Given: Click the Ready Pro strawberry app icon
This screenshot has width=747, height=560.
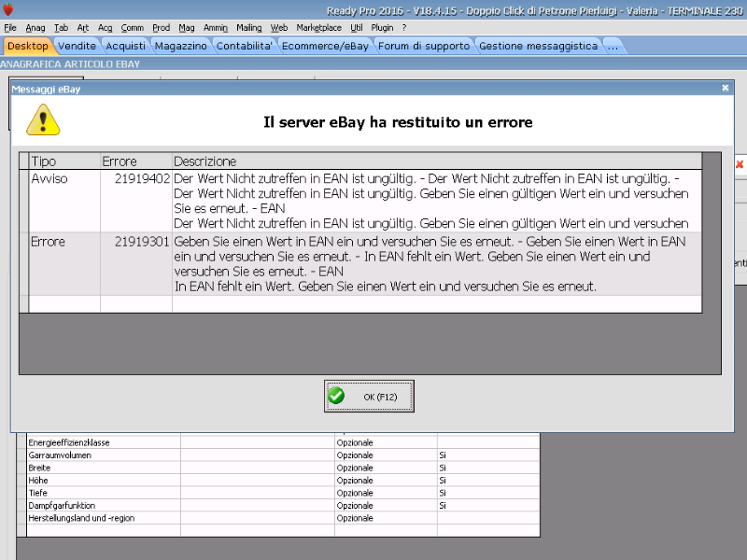Looking at the screenshot, I should coord(7,9).
